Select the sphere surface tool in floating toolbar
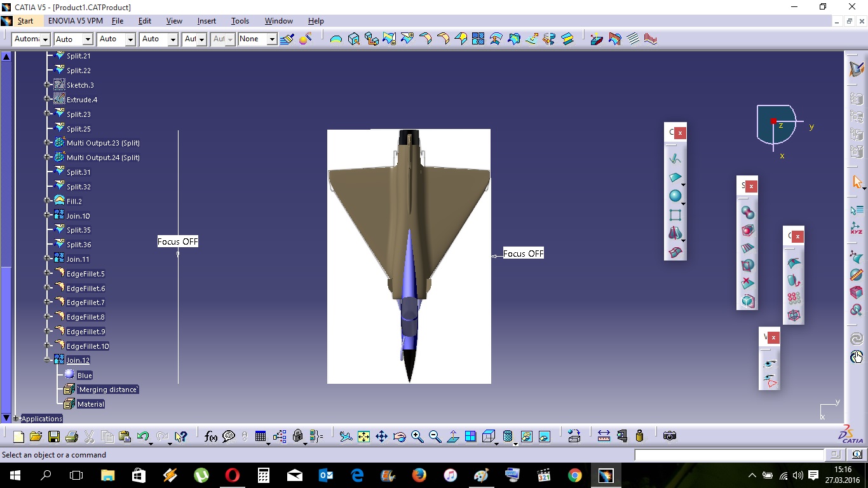The height and width of the screenshot is (488, 868). coord(675,196)
